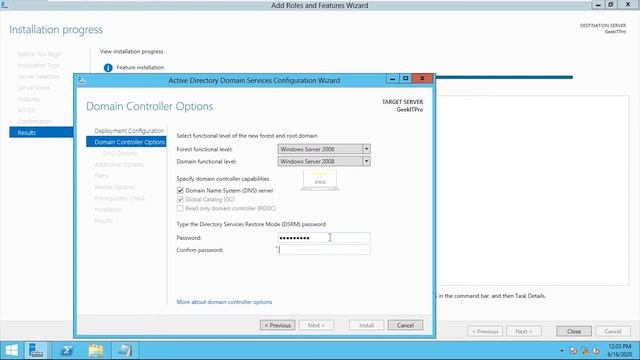Click Previous in the Add Roles wizard

point(485,331)
